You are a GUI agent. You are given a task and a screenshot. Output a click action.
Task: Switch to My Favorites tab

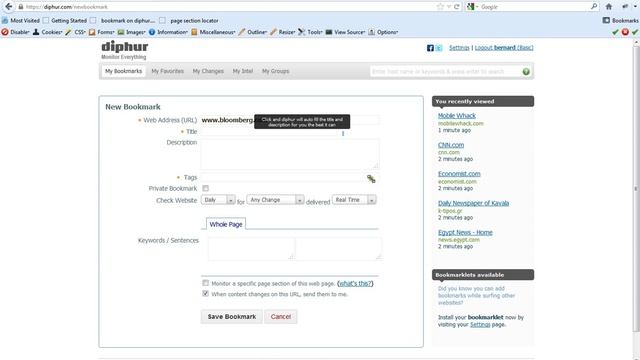pyautogui.click(x=167, y=71)
